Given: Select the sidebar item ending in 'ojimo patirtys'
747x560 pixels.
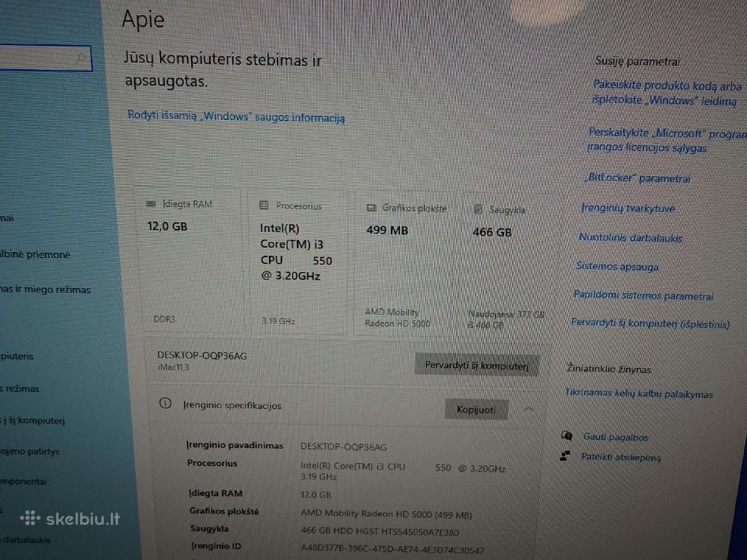Looking at the screenshot, I should [30, 451].
